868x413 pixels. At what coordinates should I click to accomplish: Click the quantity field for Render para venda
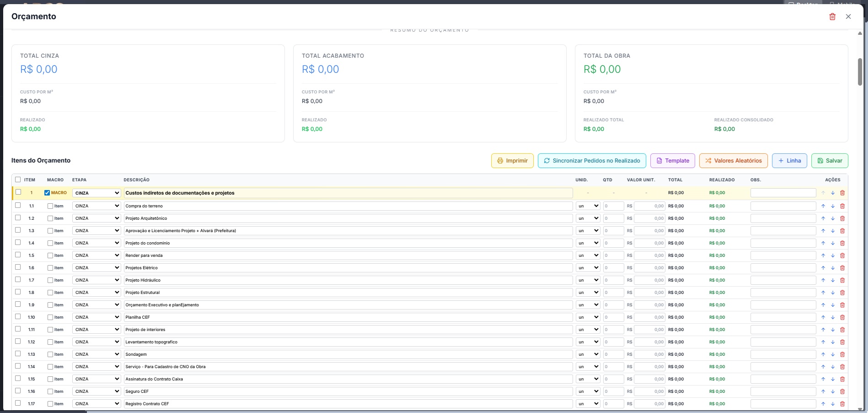[x=613, y=255]
